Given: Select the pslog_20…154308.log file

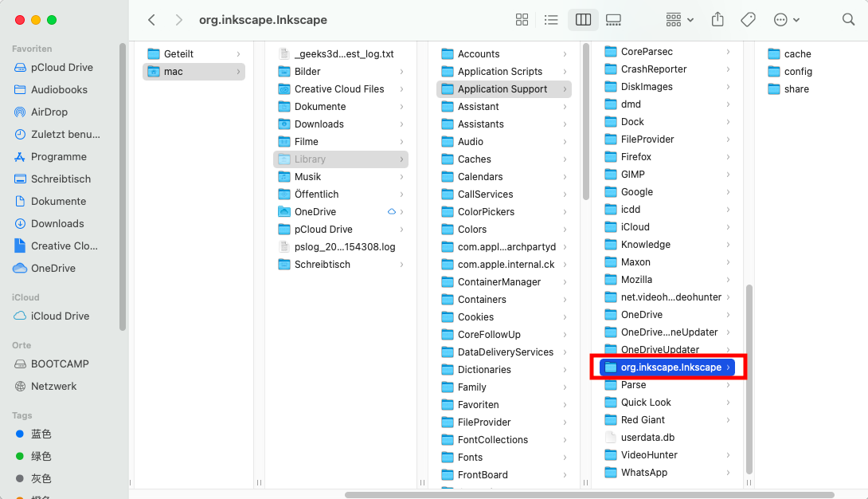Looking at the screenshot, I should 341,247.
